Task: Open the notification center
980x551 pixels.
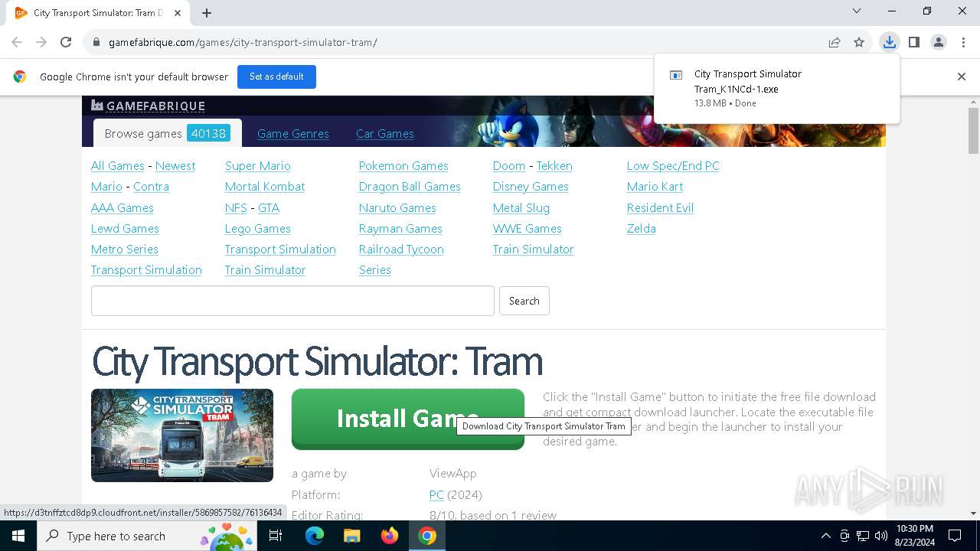Action: [955, 536]
